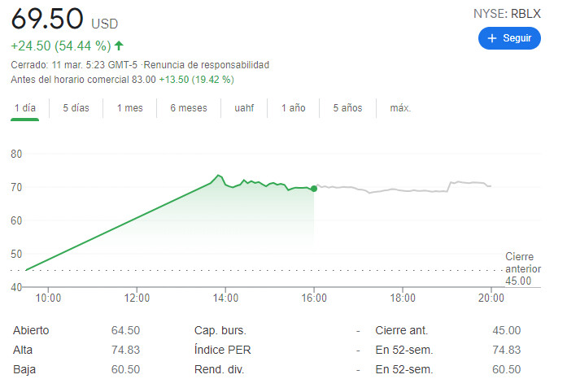
Task: Click the Cierre anterior 45.00 label
Action: [519, 268]
